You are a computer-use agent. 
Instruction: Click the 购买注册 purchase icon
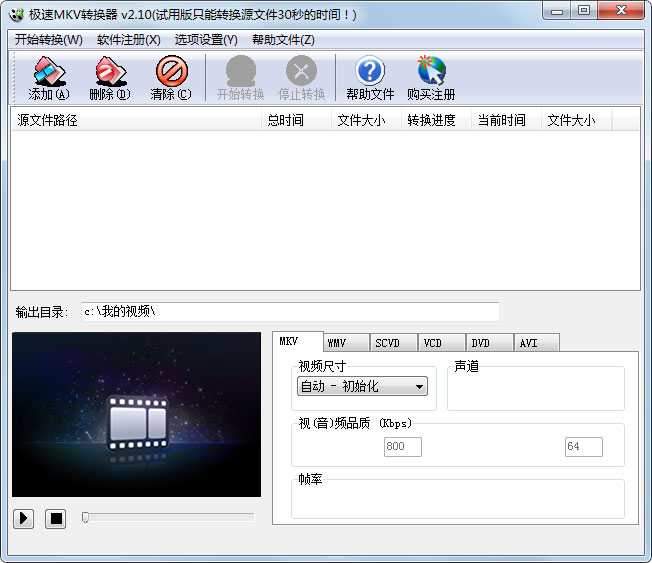(x=431, y=78)
